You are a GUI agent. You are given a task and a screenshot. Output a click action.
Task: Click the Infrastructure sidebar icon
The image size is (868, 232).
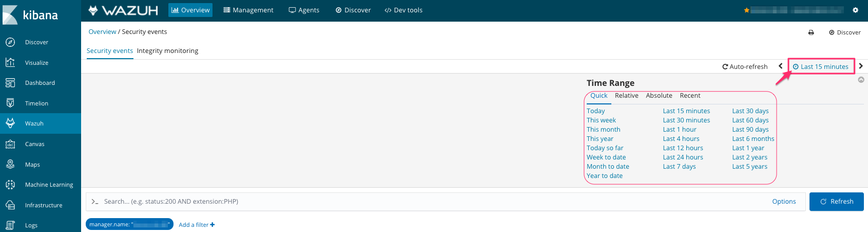coord(10,205)
